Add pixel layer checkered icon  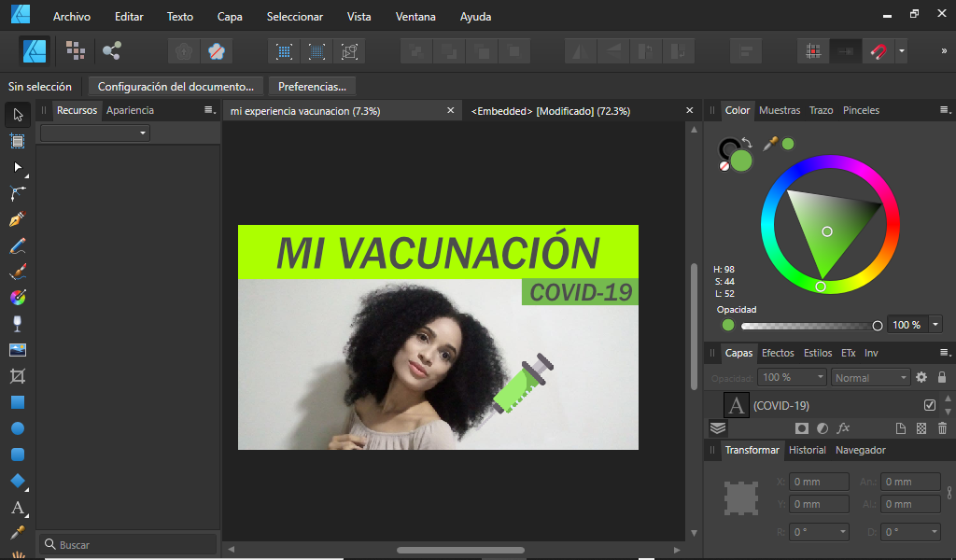[921, 428]
